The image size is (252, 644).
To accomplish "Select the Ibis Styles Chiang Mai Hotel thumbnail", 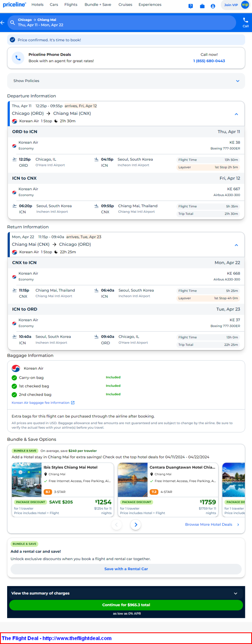I will tap(27, 480).
